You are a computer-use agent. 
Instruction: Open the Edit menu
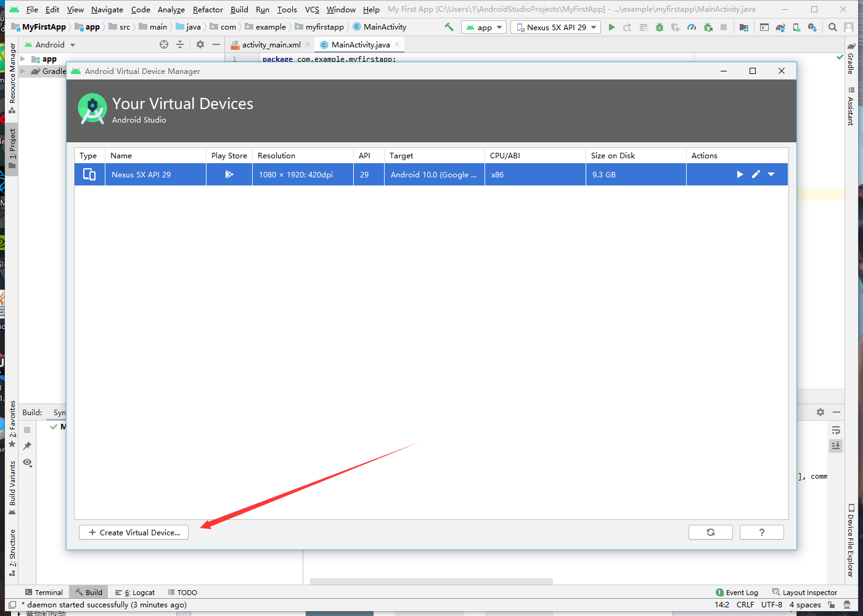click(x=52, y=9)
